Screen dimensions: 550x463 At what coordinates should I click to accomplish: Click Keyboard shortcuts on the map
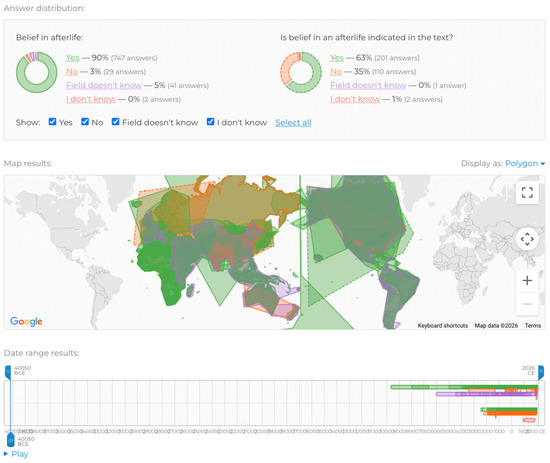pos(443,326)
